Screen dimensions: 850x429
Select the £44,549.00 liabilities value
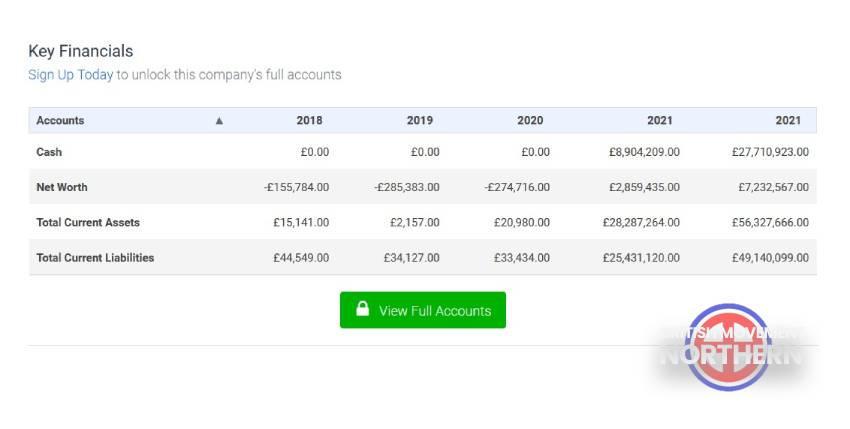tap(301, 258)
